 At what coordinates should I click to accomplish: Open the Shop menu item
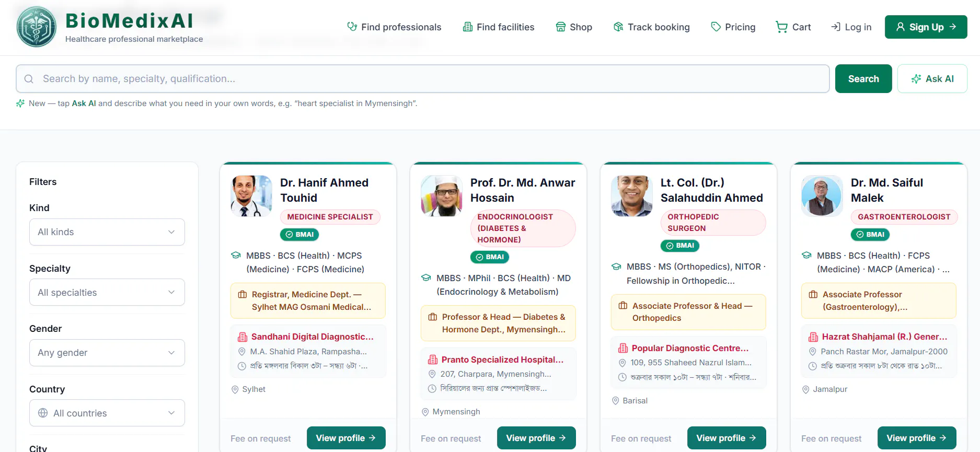coord(574,27)
